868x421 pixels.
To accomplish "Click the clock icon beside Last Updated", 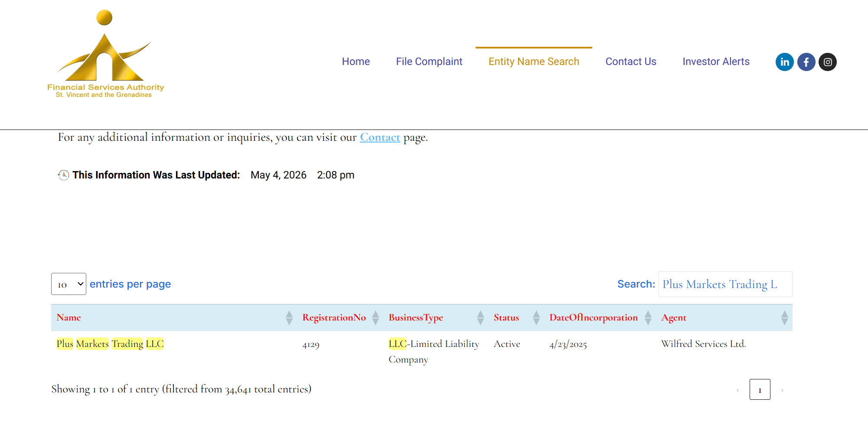I will coord(64,175).
